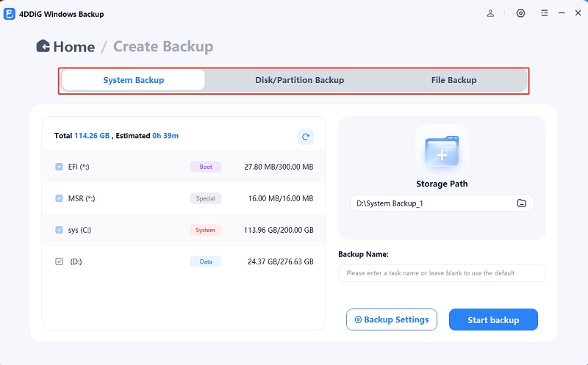This screenshot has width=588, height=365.
Task: Toggle the (D:) partition checkbox
Action: tap(59, 261)
